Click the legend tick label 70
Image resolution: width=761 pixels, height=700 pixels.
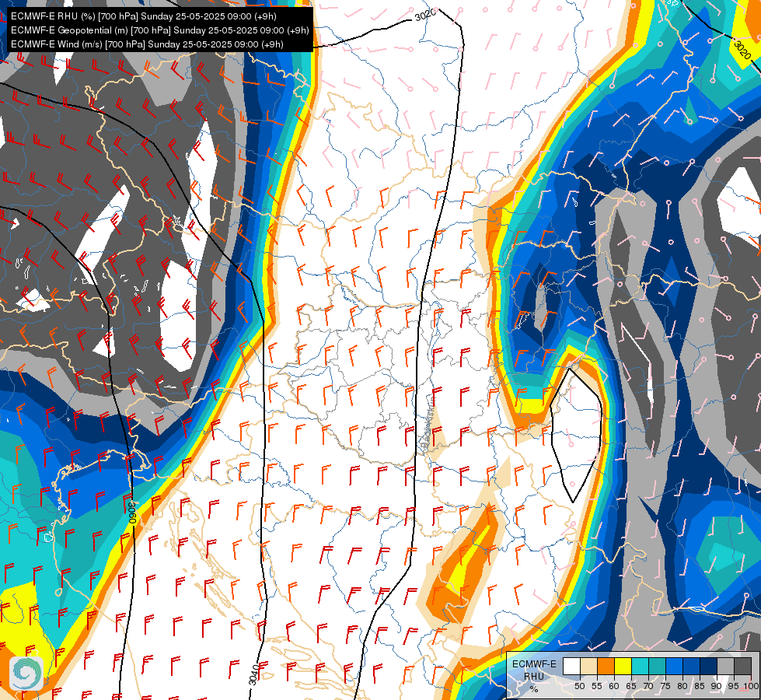648,687
